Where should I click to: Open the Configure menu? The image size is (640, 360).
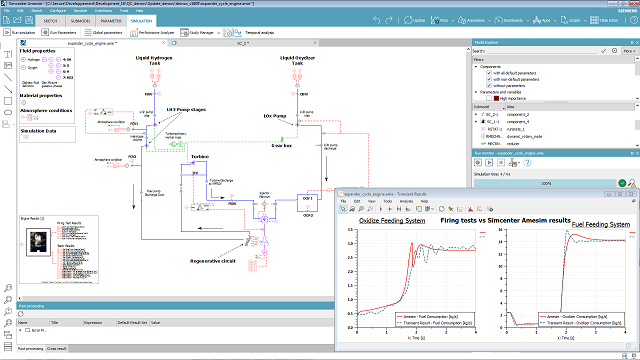point(58,10)
